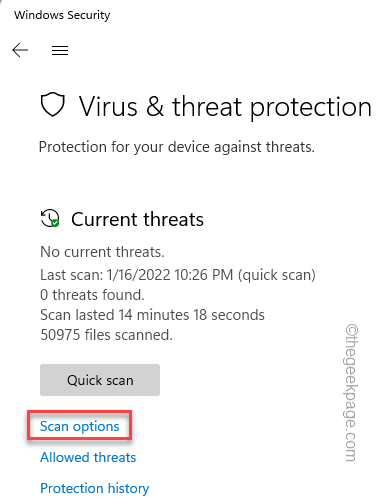The height and width of the screenshot is (497, 388).
Task: Click the shield icon beside the page heading
Action: tap(53, 105)
